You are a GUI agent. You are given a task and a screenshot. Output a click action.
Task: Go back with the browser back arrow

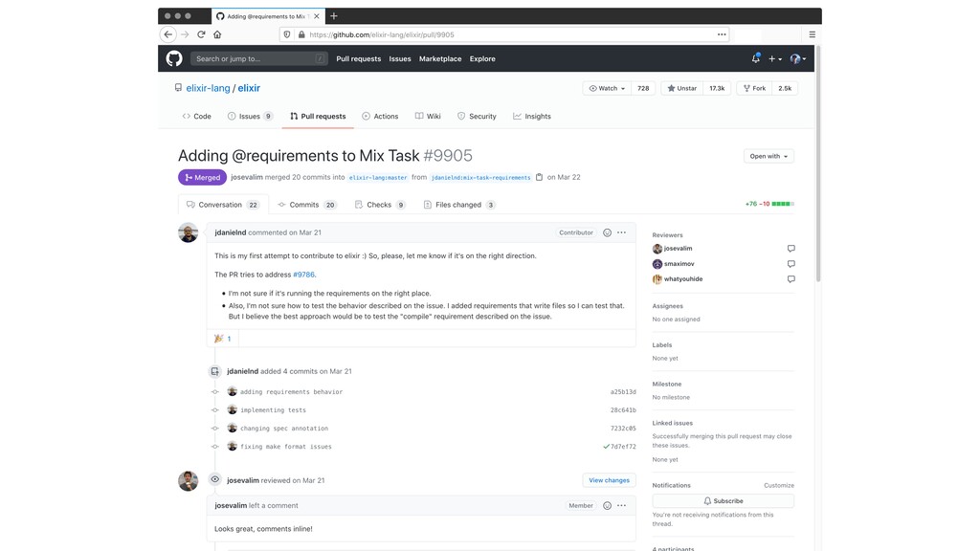pos(168,34)
